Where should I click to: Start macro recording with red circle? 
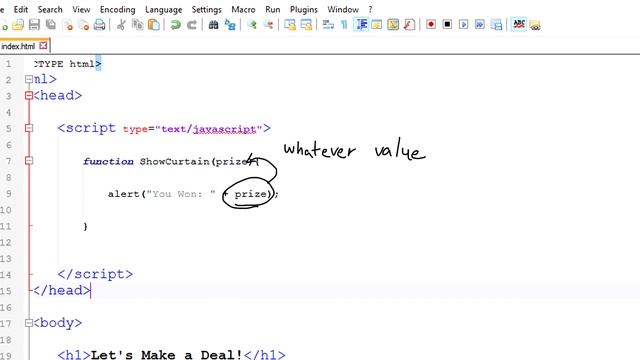[431, 25]
